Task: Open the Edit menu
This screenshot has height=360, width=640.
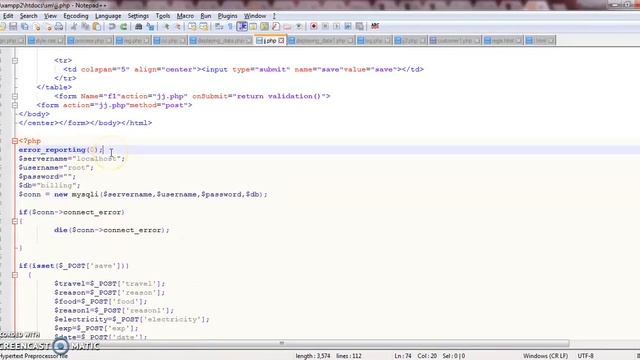Action: point(8,16)
